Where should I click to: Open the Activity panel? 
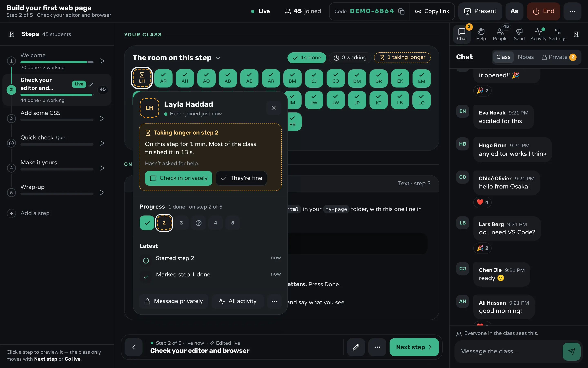[x=538, y=34]
